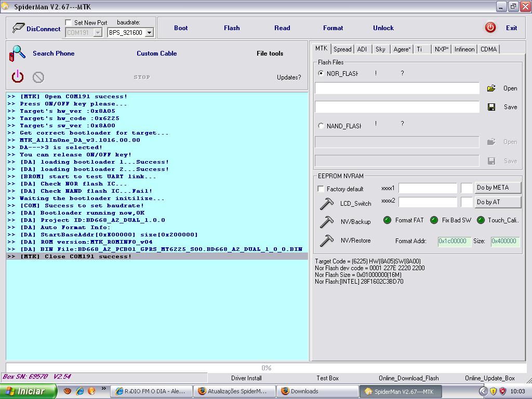
Task: Click the green Fix Bad SW indicator
Action: 434,220
